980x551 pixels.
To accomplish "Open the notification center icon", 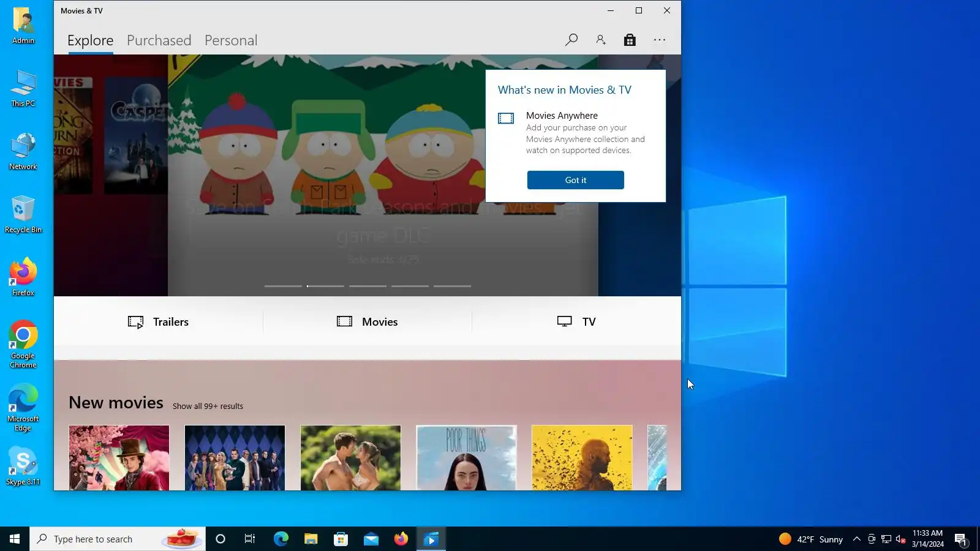I will click(x=961, y=539).
